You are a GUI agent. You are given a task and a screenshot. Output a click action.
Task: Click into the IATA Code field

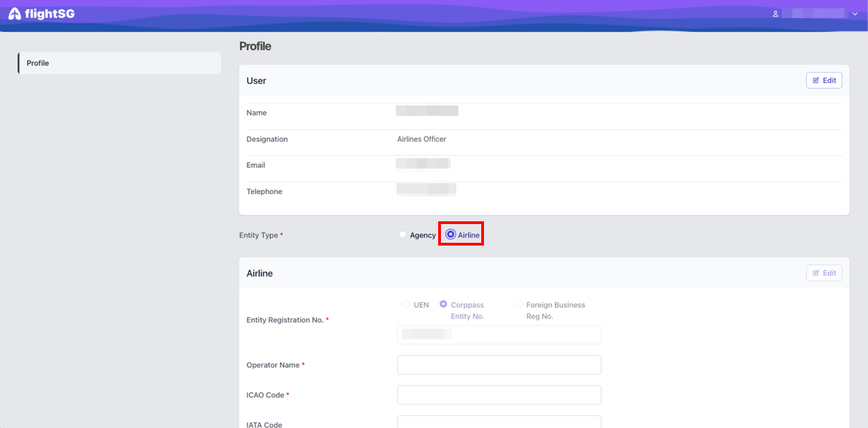coord(499,422)
